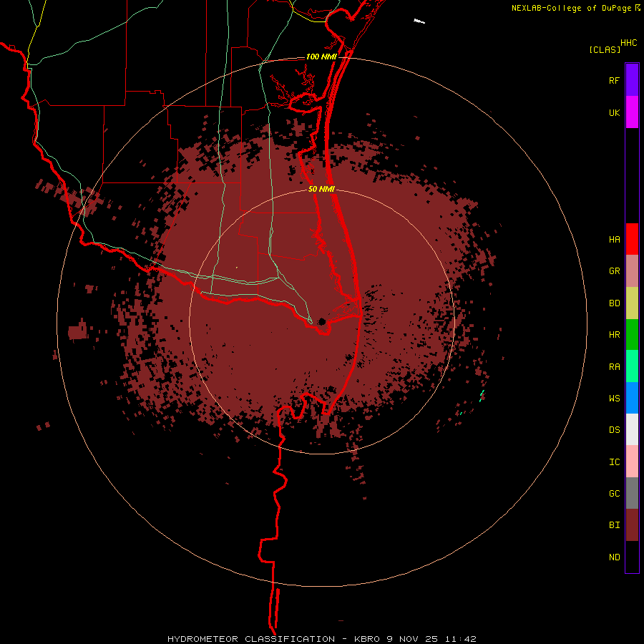The image size is (644, 644).
Task: Click the RA legend label
Action: click(614, 367)
